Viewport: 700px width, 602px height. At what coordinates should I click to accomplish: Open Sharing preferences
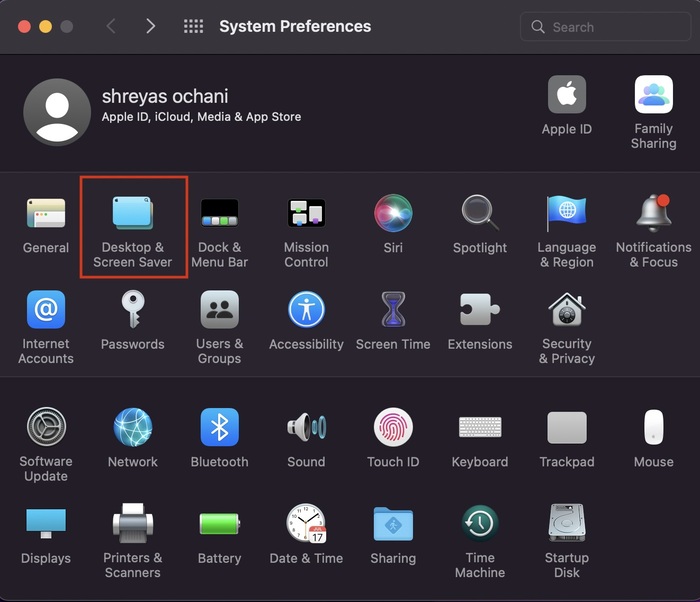393,523
